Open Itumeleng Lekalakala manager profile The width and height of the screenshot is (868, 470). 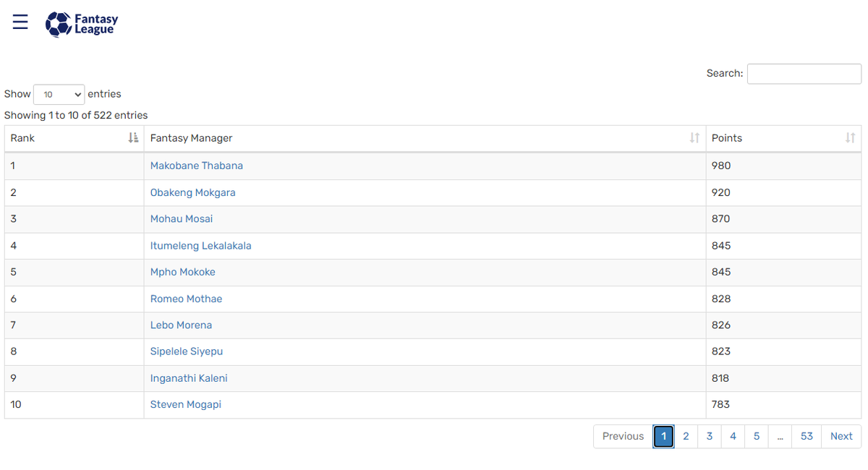(201, 246)
